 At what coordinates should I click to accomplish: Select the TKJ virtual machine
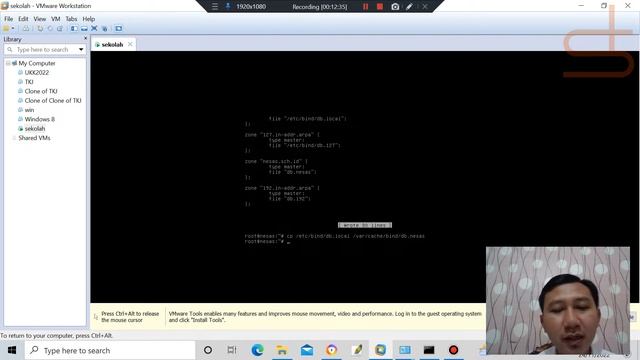29,82
